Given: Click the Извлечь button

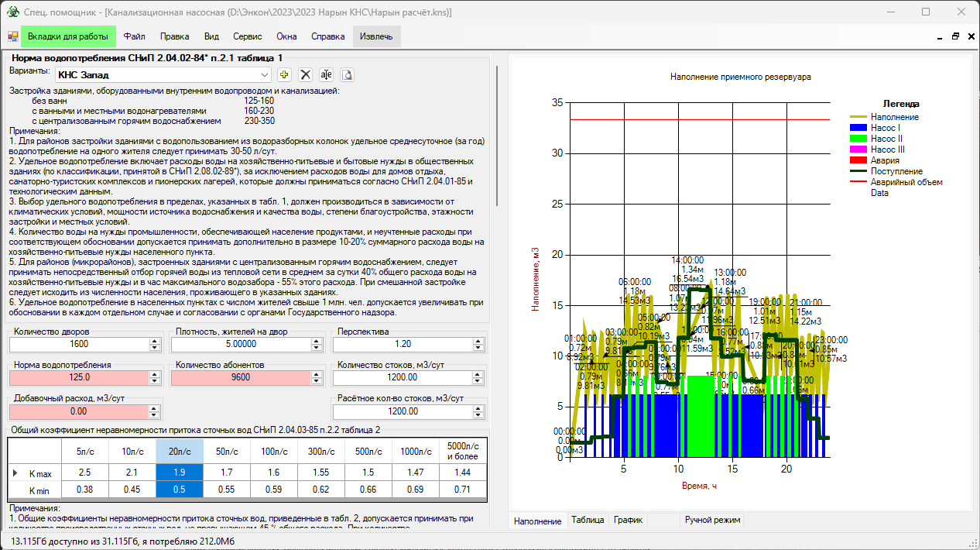Looking at the screenshot, I should 376,36.
